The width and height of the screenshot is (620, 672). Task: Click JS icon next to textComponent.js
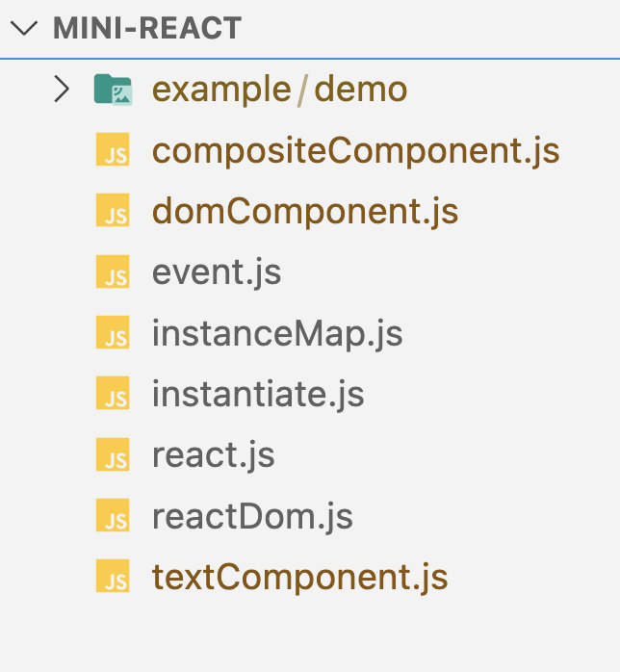point(114,579)
